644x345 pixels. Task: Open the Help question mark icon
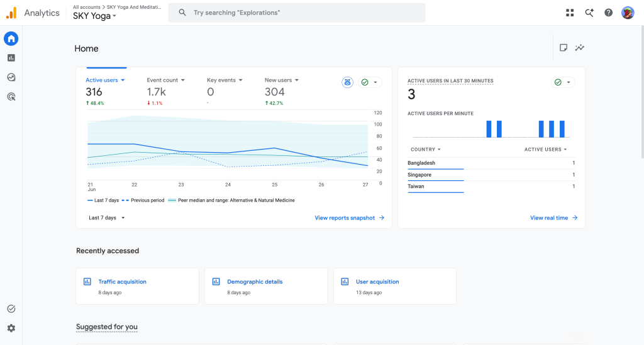pos(608,13)
